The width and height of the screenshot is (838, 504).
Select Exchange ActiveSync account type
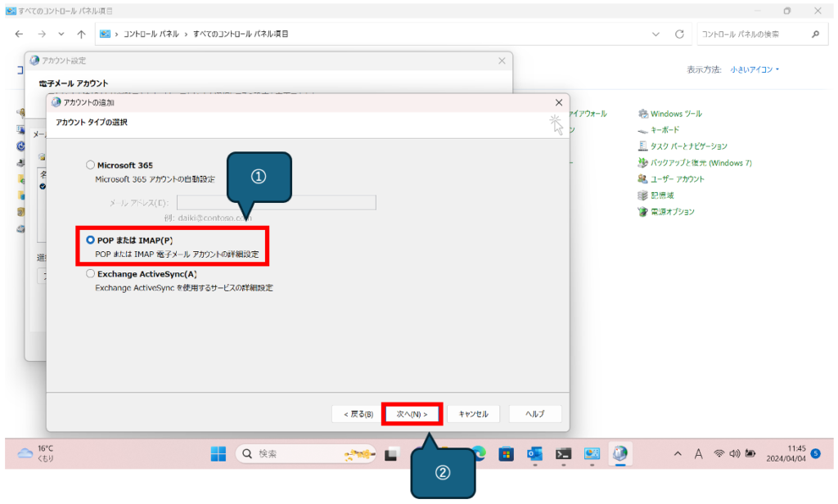pos(90,275)
